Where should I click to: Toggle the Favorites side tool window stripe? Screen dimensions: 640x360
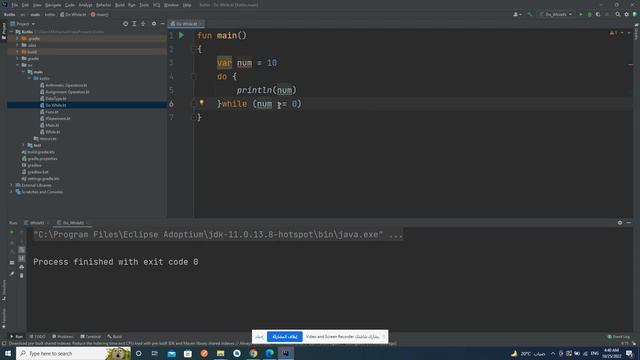(4, 318)
